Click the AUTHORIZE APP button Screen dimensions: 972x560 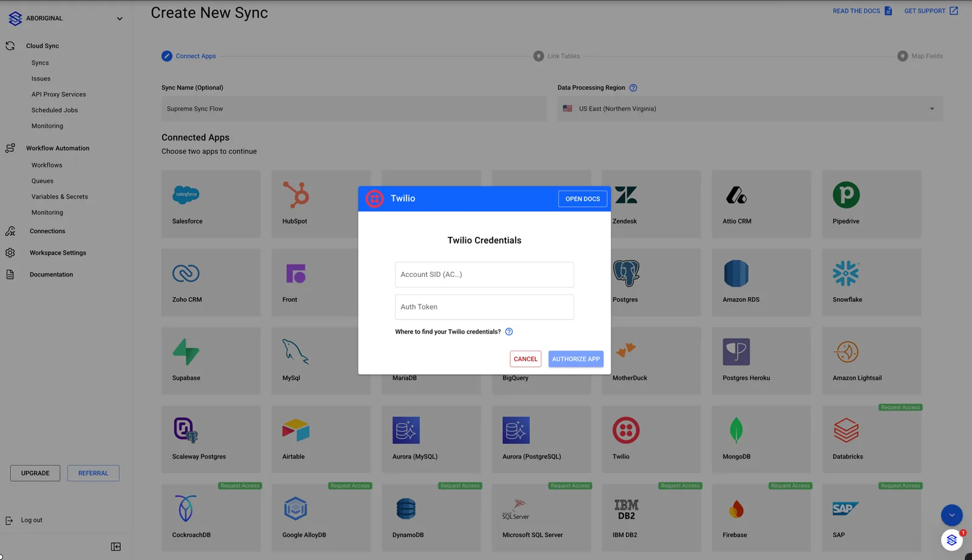coord(576,359)
